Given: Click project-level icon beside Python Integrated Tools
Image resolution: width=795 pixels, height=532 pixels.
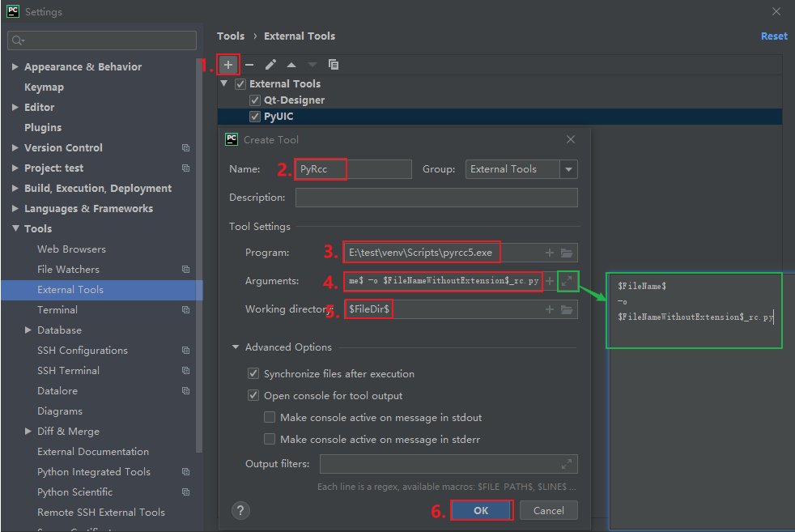Looking at the screenshot, I should coord(185,472).
